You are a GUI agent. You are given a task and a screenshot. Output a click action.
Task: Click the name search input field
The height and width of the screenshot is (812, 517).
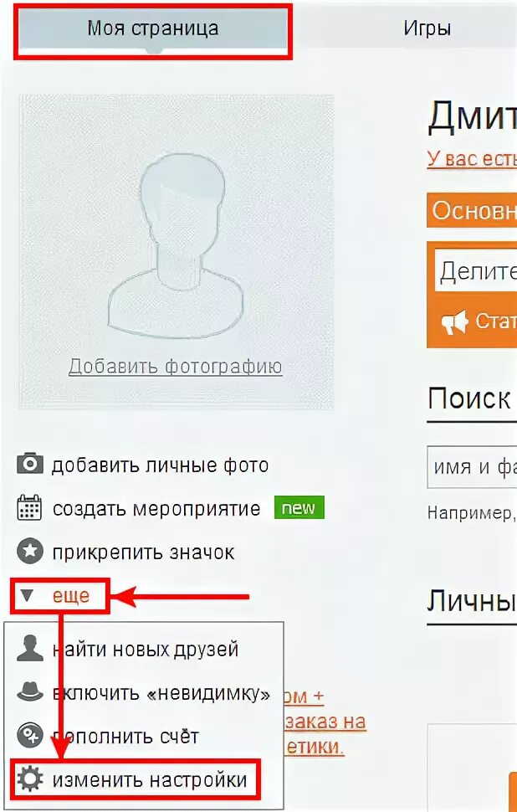pyautogui.click(x=472, y=467)
